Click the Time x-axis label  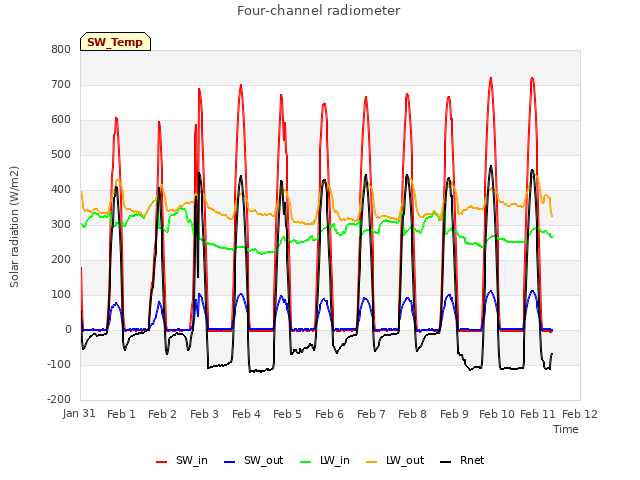click(x=566, y=429)
